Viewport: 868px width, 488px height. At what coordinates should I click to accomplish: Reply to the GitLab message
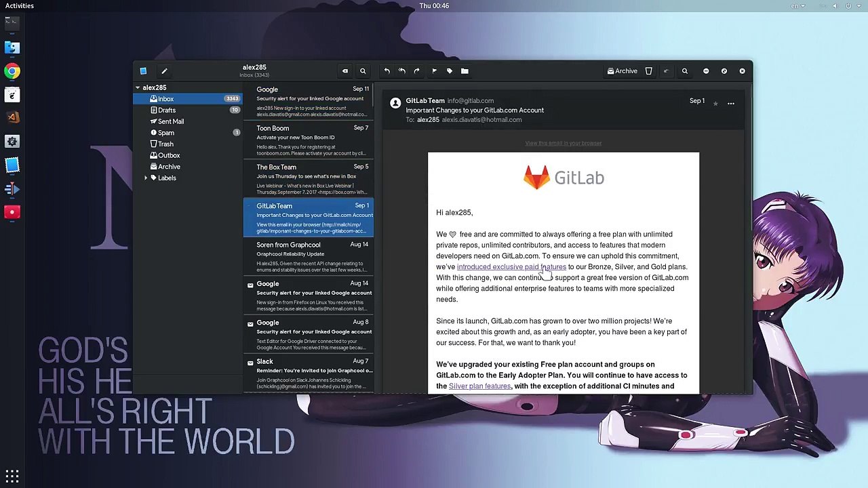(387, 70)
